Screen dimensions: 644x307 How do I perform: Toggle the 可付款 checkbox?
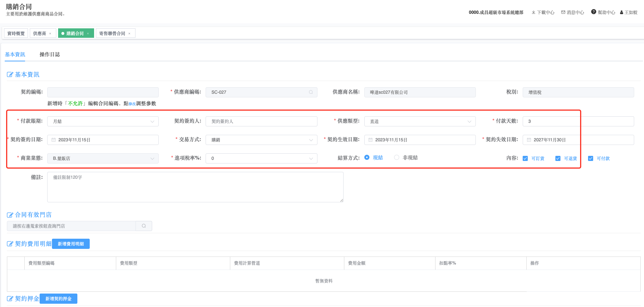[x=591, y=158]
